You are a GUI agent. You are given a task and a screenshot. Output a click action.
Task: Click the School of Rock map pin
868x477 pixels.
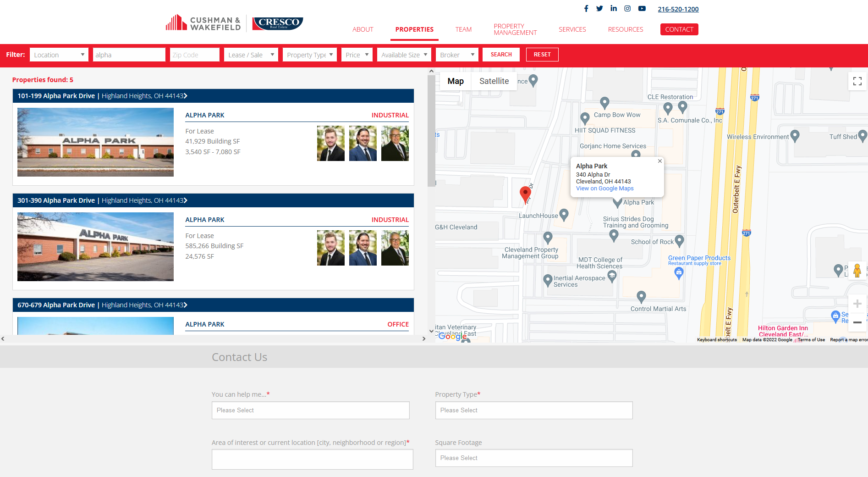pos(680,240)
